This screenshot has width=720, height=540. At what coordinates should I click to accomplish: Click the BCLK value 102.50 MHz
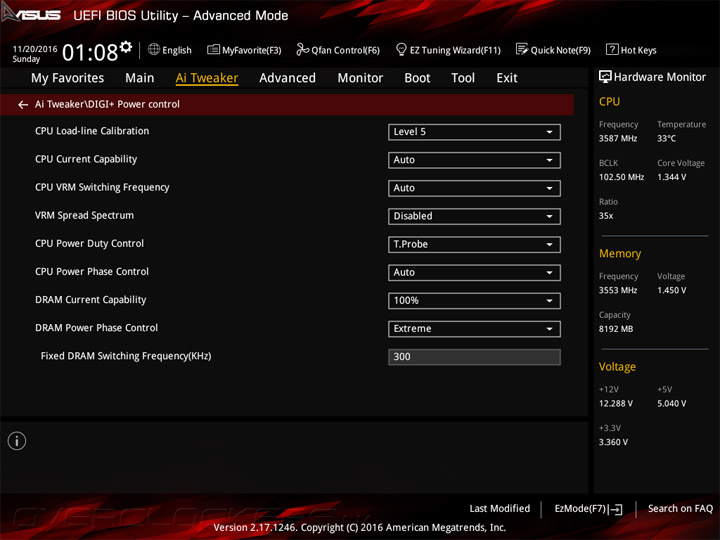click(621, 177)
